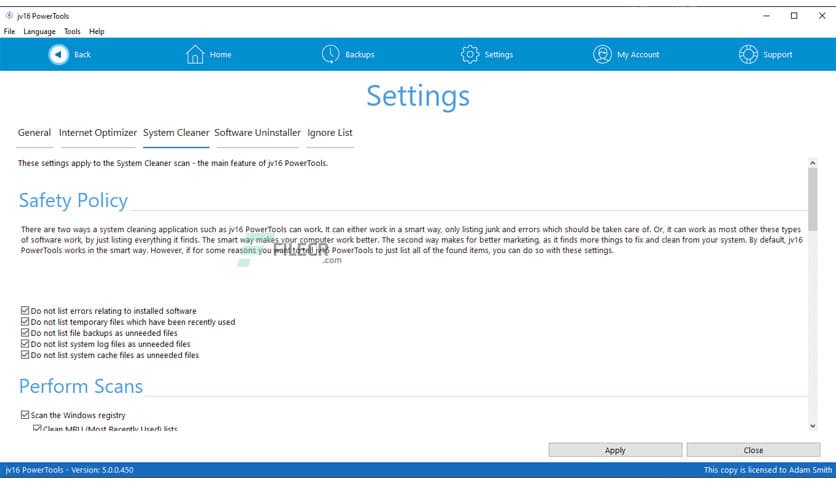Click the scrollbar up arrow

813,163
